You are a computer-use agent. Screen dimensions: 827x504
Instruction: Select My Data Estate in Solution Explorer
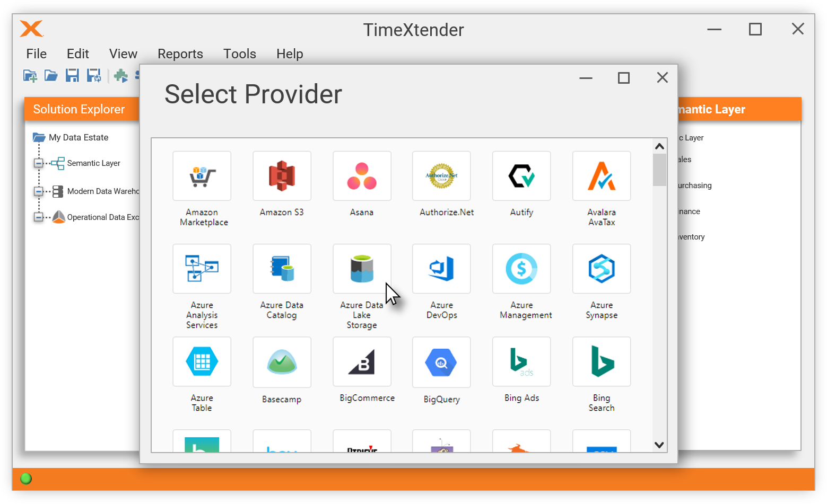(x=77, y=137)
